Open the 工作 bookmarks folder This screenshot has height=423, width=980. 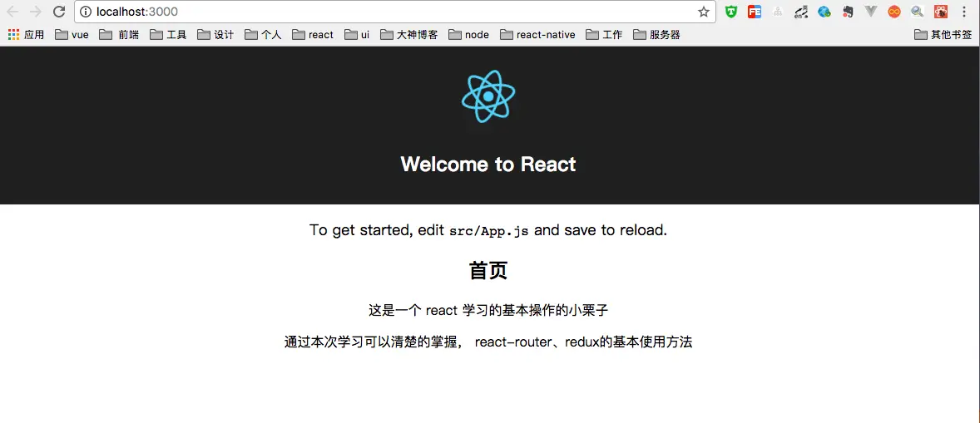[604, 35]
